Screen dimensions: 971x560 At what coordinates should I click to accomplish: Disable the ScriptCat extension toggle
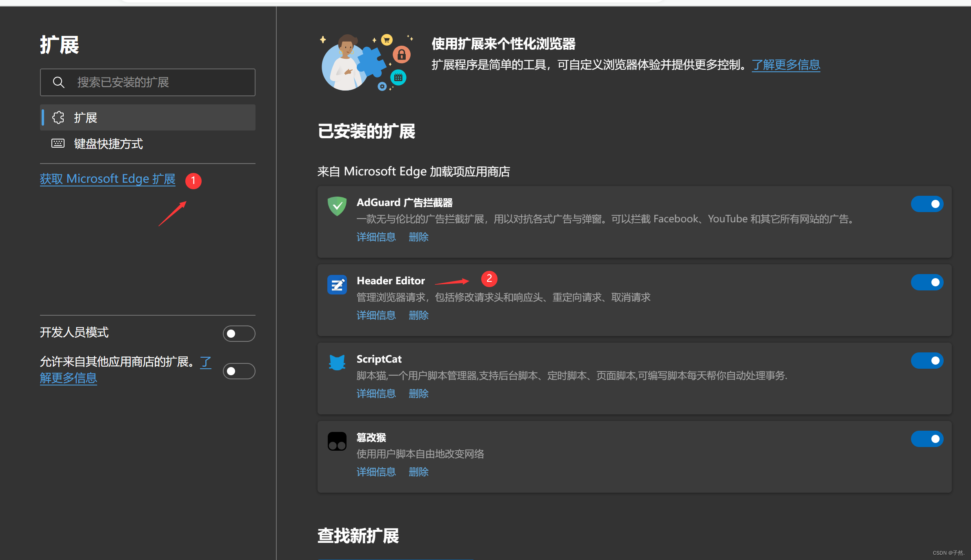click(927, 361)
